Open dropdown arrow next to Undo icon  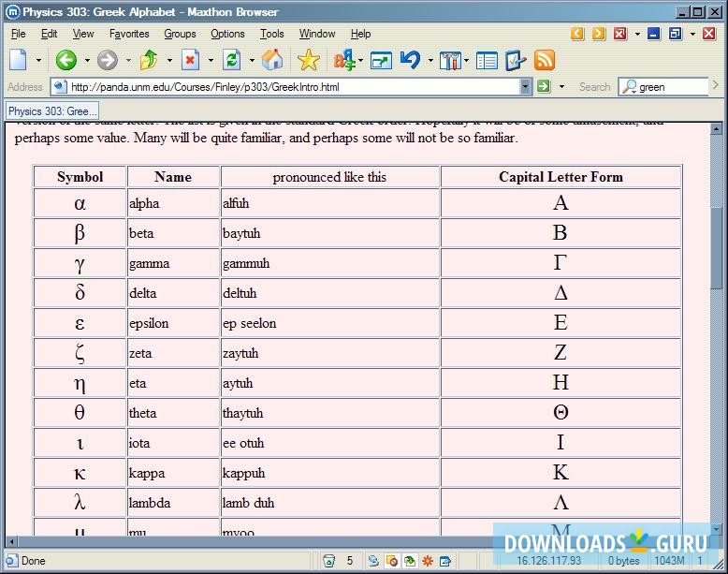[x=430, y=61]
